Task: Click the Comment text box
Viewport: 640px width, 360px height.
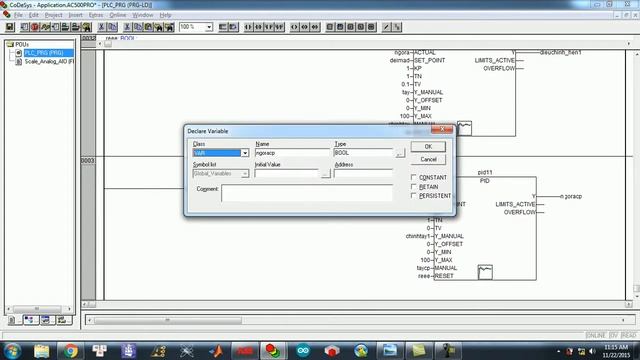Action: click(x=307, y=193)
